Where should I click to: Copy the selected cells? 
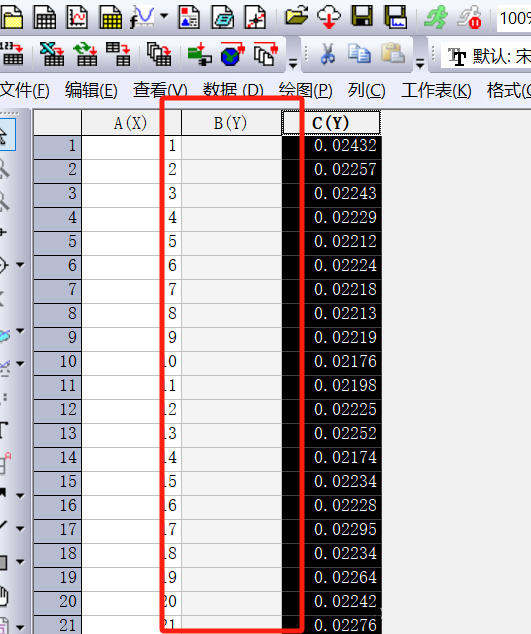pos(360,54)
